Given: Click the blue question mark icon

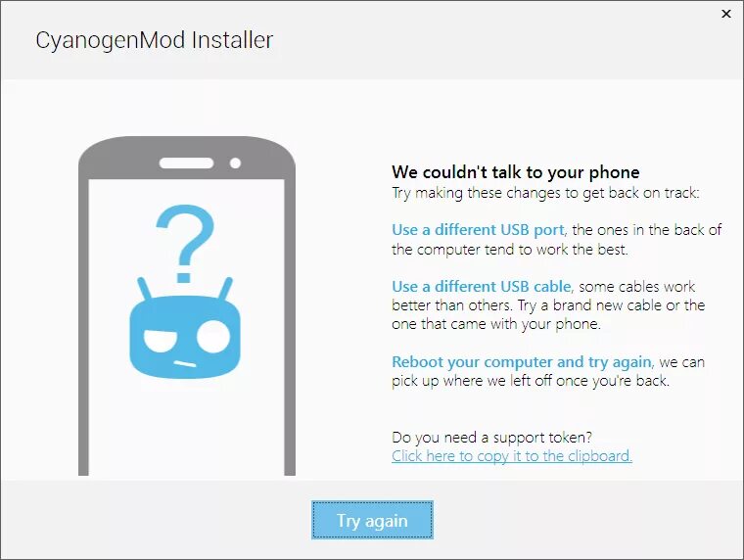Looking at the screenshot, I should (x=185, y=244).
